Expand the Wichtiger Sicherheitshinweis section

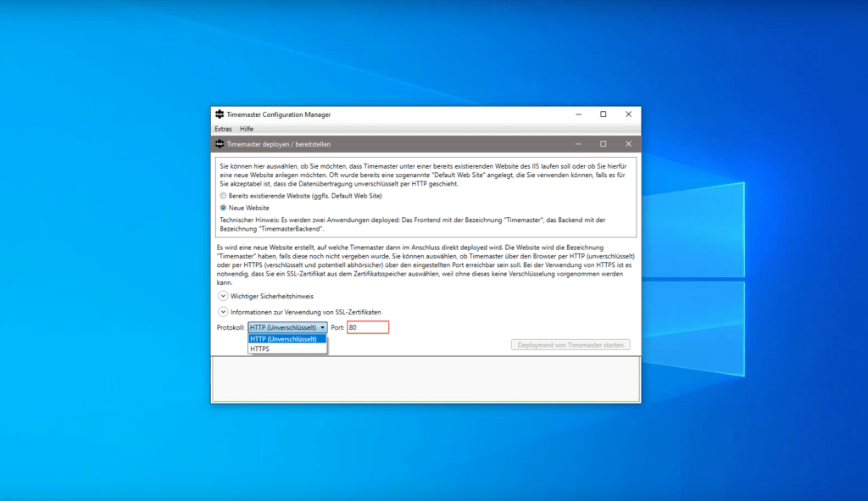coord(223,297)
